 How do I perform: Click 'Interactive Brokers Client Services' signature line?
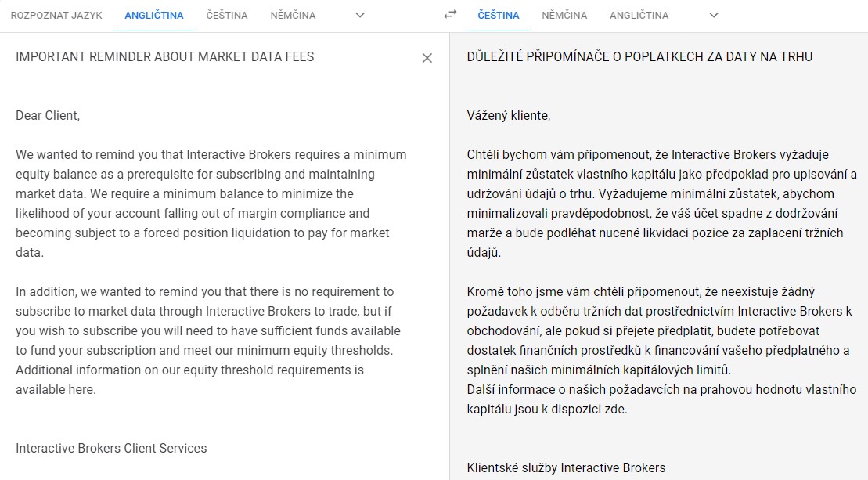tap(110, 449)
